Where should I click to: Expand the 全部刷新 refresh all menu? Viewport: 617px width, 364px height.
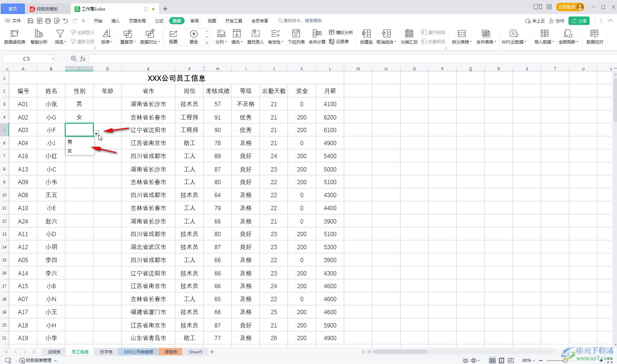coord(568,37)
